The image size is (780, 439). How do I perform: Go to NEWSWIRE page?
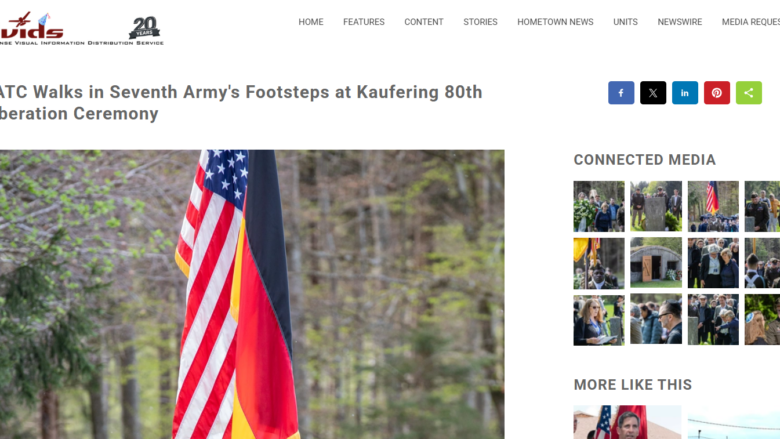[680, 22]
